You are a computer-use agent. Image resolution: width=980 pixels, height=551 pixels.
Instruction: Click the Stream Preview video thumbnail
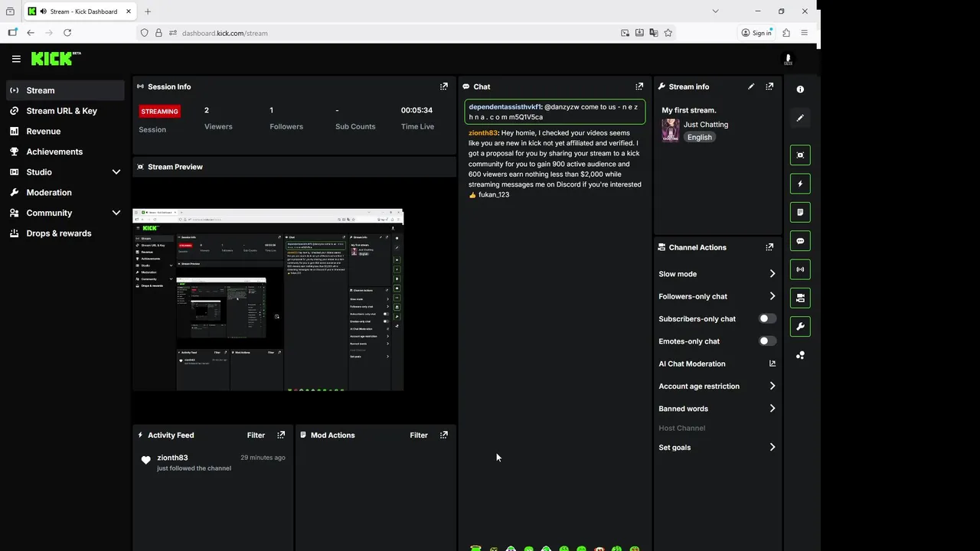coord(268,300)
